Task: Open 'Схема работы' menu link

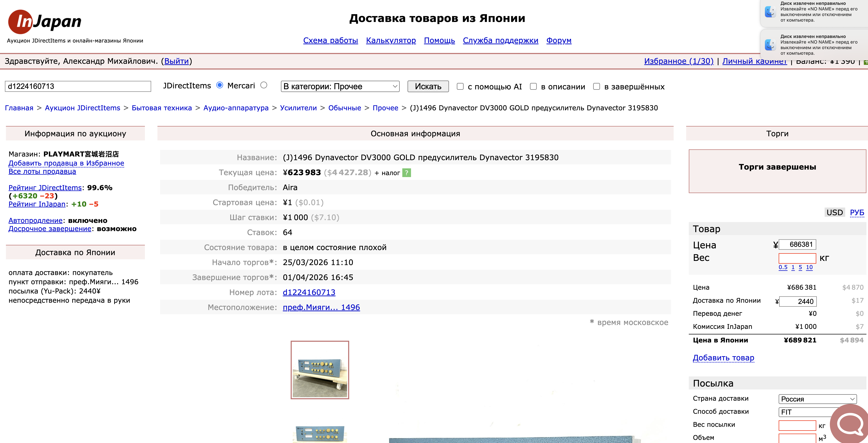Action: click(330, 40)
